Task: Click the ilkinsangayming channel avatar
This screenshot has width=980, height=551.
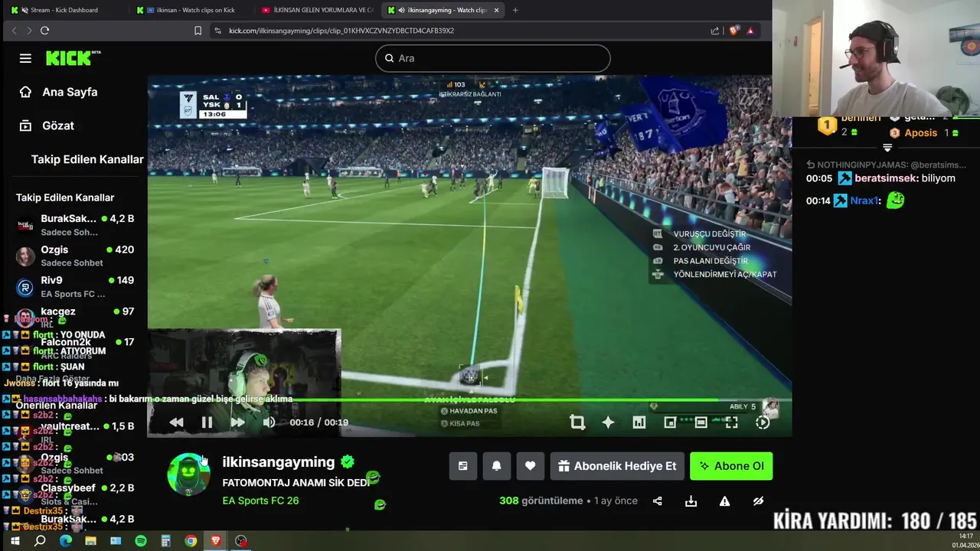Action: pyautogui.click(x=188, y=474)
